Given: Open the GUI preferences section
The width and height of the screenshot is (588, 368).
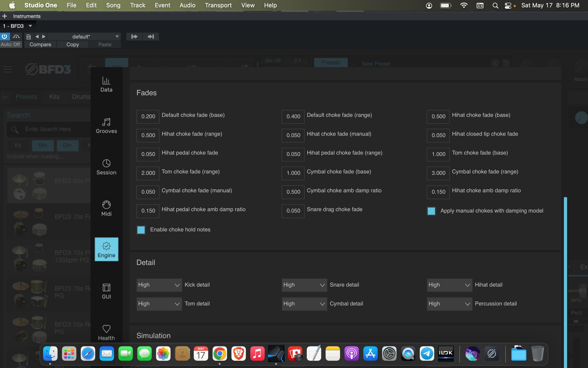Looking at the screenshot, I should click(106, 291).
